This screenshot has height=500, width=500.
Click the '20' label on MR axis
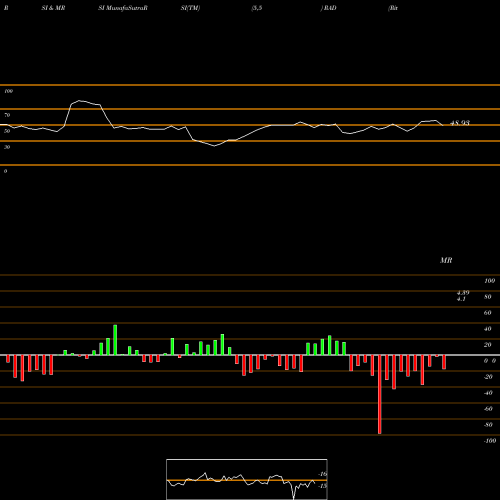tap(487, 345)
